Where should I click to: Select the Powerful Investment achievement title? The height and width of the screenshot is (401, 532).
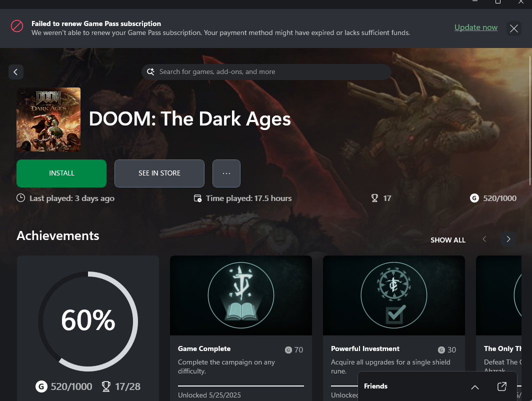[x=365, y=349]
